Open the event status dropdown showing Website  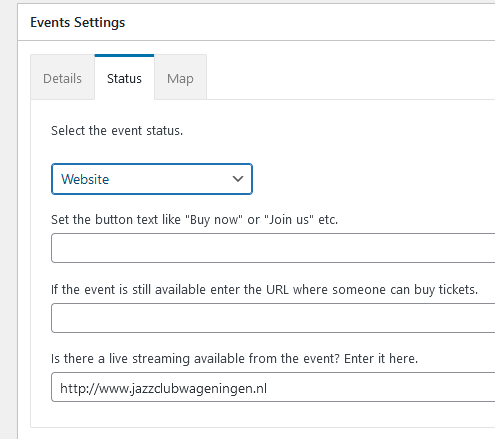[152, 179]
